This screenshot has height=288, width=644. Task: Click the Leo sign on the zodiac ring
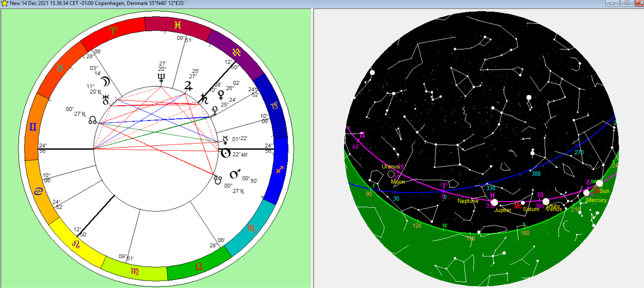76,244
